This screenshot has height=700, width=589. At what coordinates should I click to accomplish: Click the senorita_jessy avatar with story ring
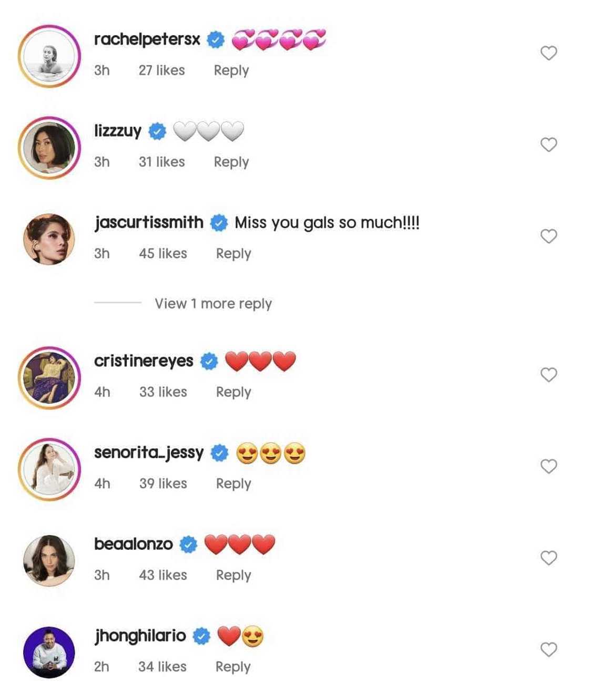[x=49, y=469]
